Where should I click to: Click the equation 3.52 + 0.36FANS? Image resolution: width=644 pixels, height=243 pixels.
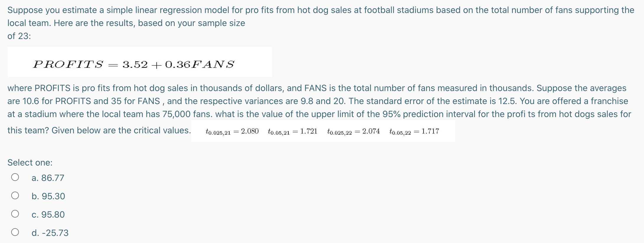177,64
